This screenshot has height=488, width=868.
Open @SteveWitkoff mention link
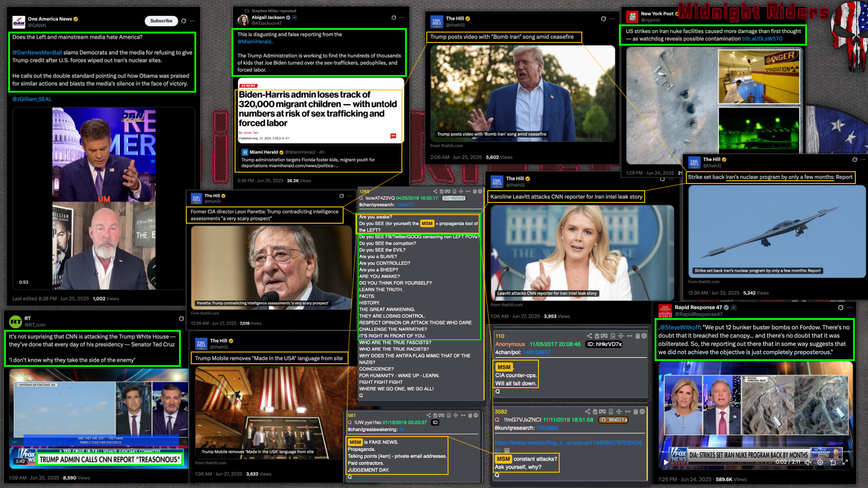click(x=680, y=327)
